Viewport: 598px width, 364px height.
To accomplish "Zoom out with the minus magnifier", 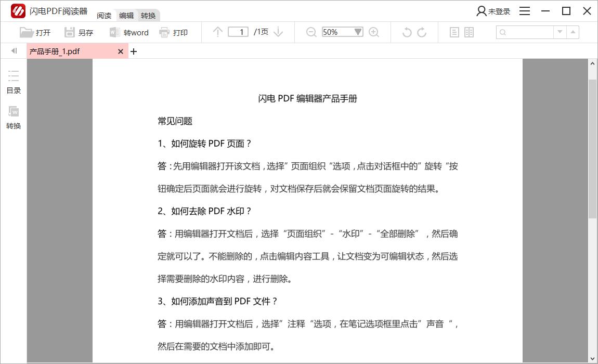I will click(311, 32).
